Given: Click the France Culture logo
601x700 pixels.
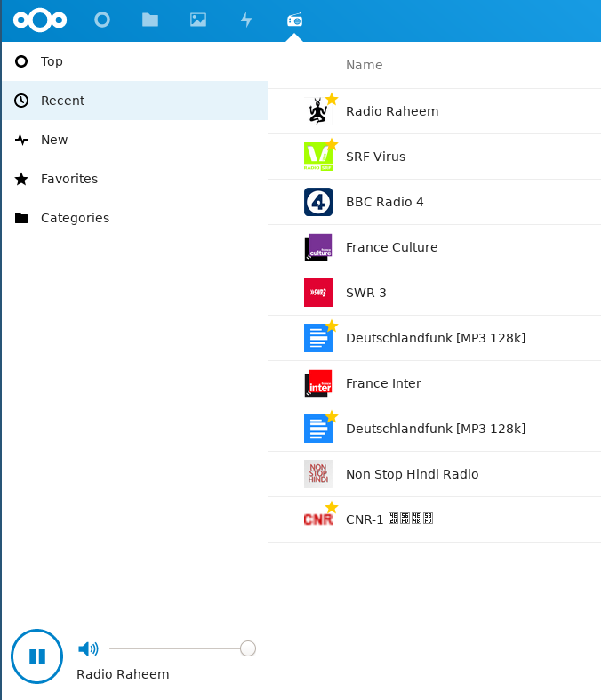Looking at the screenshot, I should coord(317,247).
